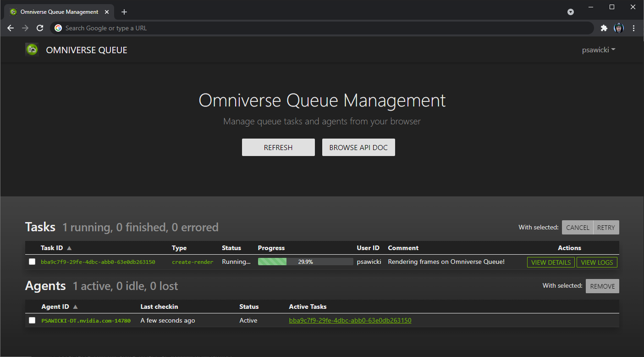Viewport: 644px width, 357px height.
Task: Click the create-render type cell
Action: coord(193,262)
